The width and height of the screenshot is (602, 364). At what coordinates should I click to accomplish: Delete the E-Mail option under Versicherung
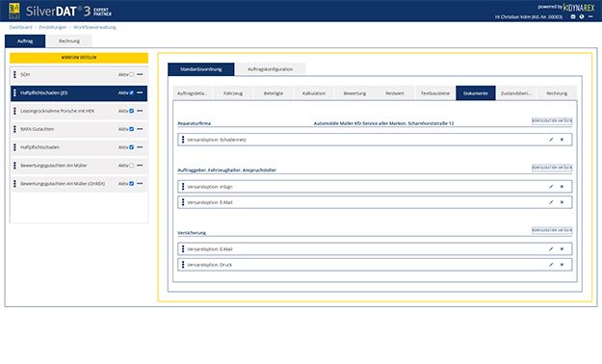(562, 249)
